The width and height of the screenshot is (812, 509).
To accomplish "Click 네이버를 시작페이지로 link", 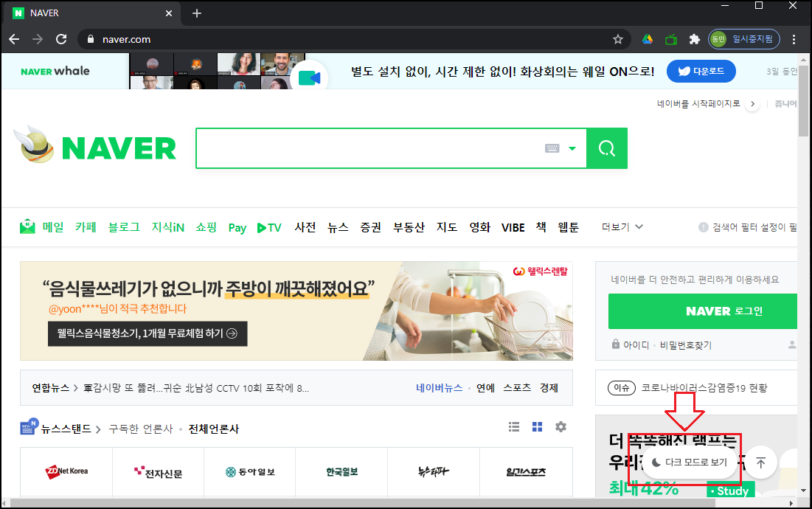I will click(x=698, y=103).
